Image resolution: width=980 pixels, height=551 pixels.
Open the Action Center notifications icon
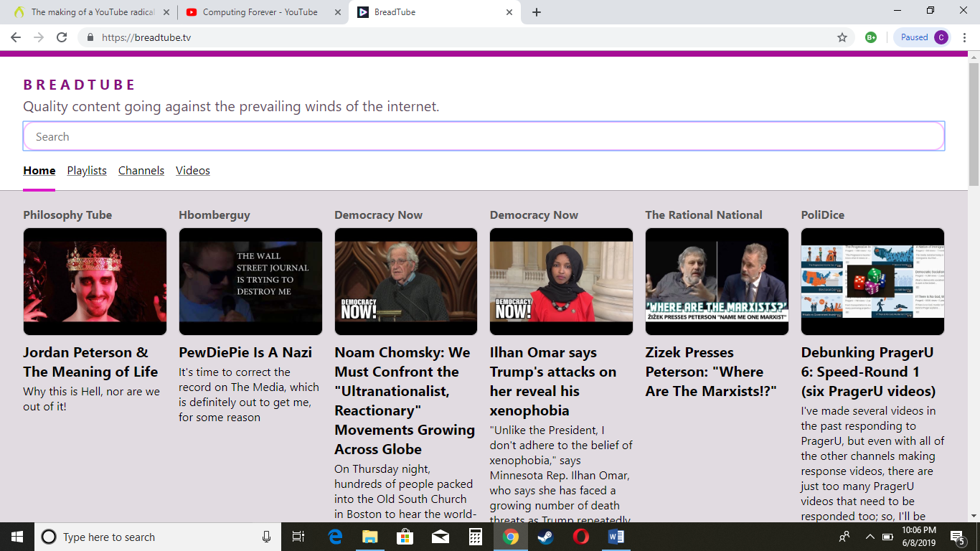click(957, 537)
